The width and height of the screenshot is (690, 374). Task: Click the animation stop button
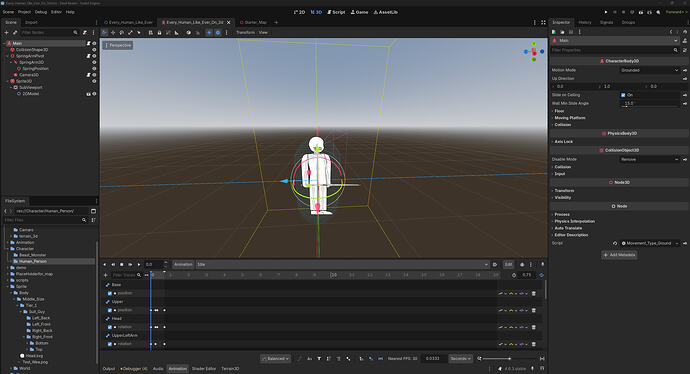pos(121,264)
